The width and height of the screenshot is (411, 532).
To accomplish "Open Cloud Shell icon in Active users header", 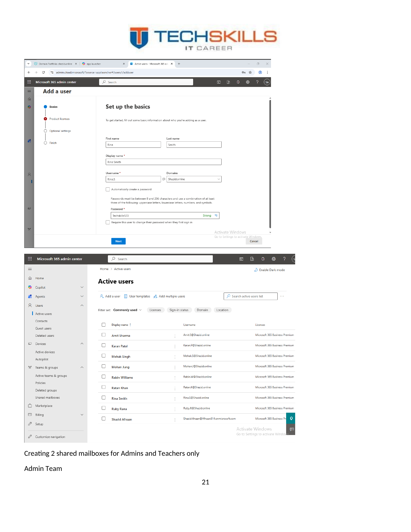I will click(241, 259).
